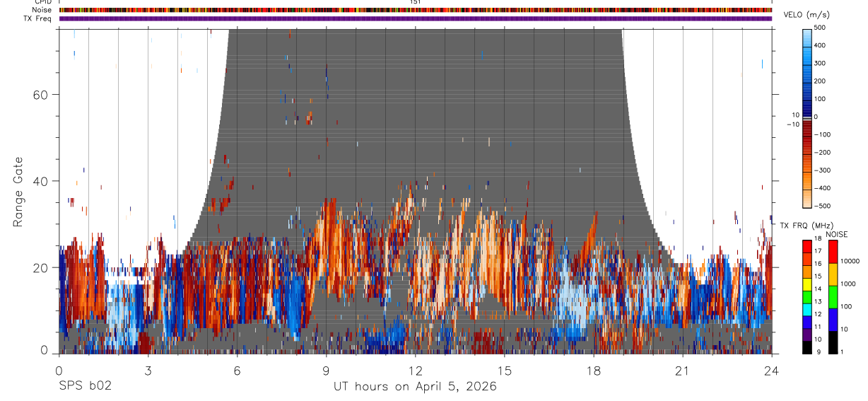The height and width of the screenshot is (401, 868).
Task: Click the multicolored Noise strip above the plot
Action: point(415,10)
